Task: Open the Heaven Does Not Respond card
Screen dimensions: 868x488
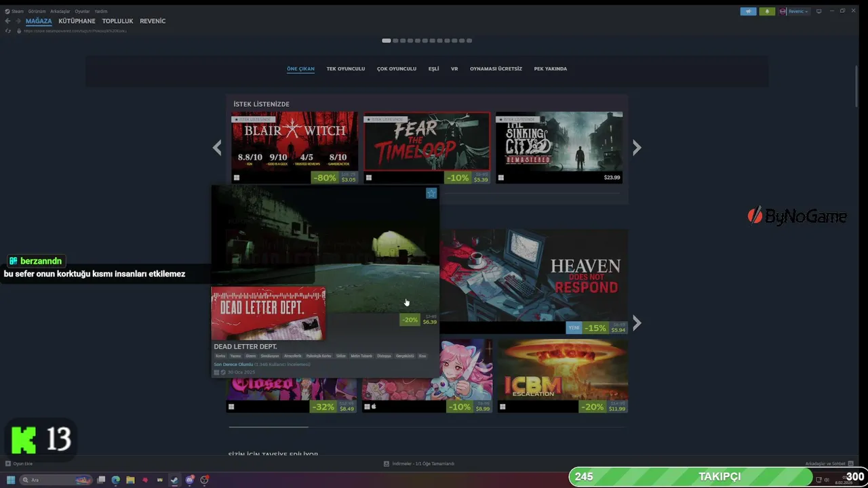Action: (x=534, y=281)
